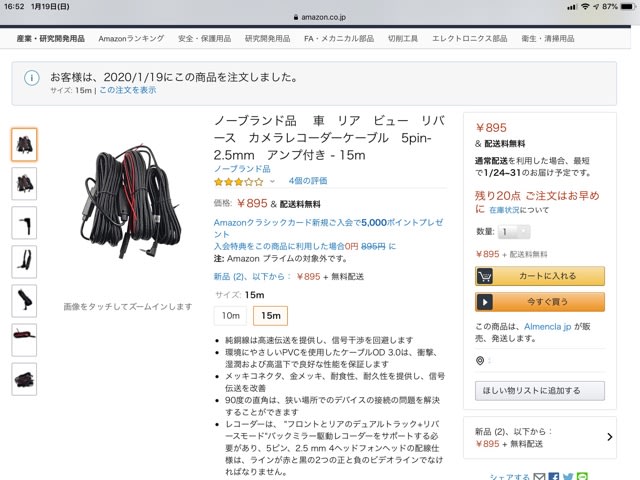Choose the 10m size option
This screenshot has height=480, width=640.
(x=231, y=316)
